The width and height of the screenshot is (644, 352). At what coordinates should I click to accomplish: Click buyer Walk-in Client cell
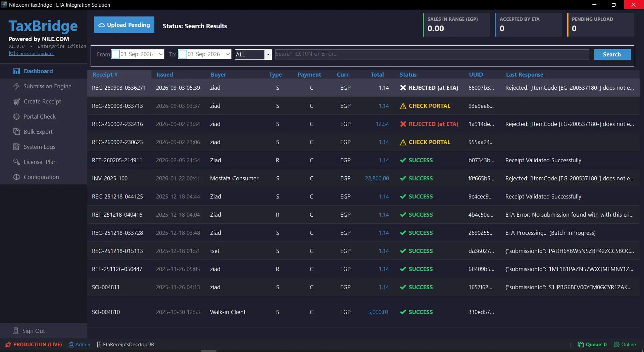[x=228, y=312]
